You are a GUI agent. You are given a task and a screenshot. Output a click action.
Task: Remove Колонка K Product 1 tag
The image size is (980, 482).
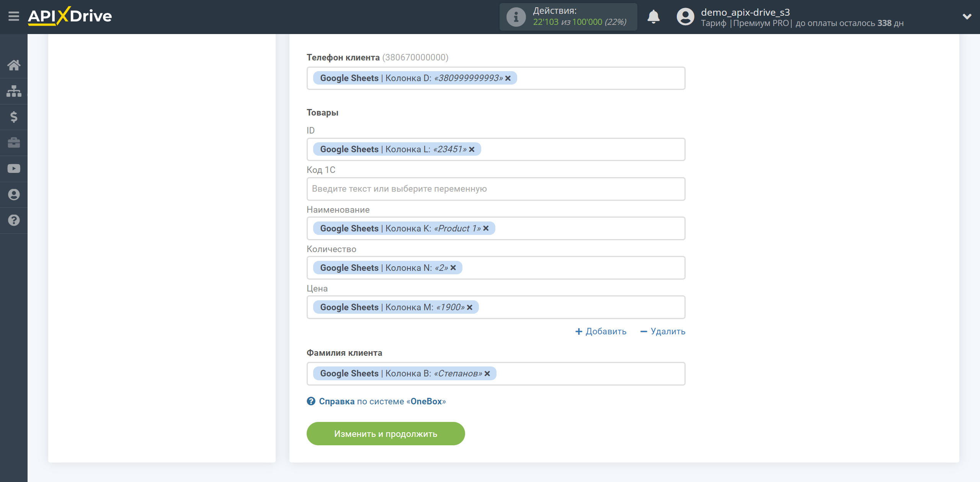click(x=486, y=228)
